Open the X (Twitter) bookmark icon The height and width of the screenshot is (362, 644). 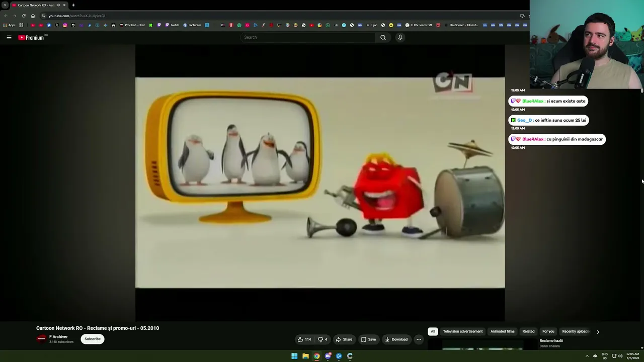(57, 25)
